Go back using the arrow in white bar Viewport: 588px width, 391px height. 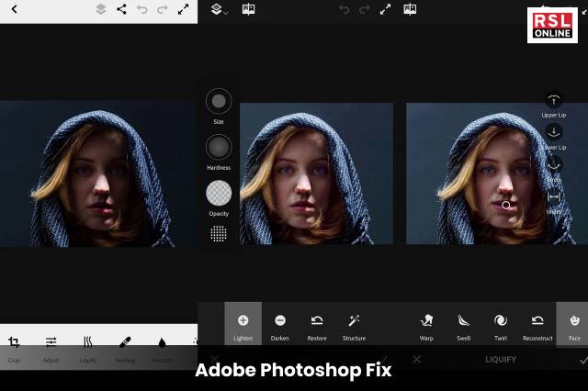[15, 9]
